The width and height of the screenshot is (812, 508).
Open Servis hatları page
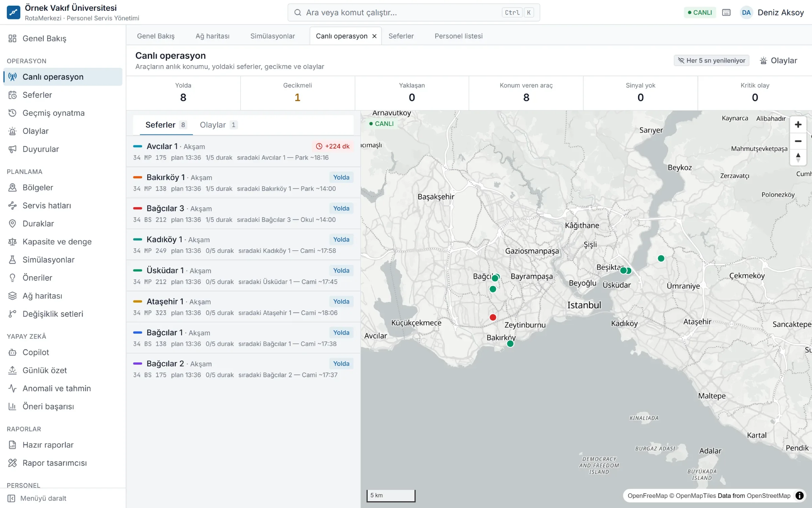click(x=63, y=206)
